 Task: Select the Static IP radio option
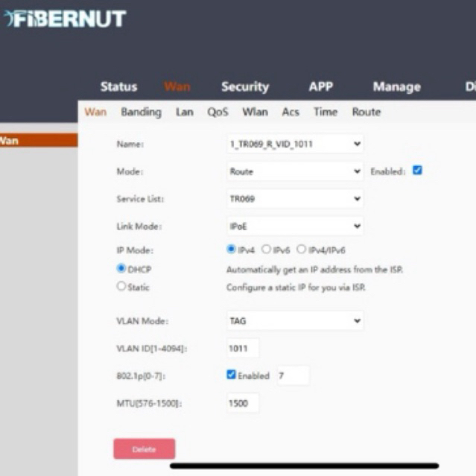click(121, 286)
